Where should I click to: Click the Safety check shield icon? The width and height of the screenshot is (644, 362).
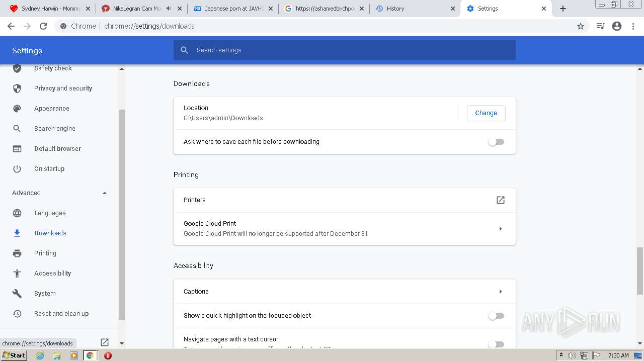[17, 68]
